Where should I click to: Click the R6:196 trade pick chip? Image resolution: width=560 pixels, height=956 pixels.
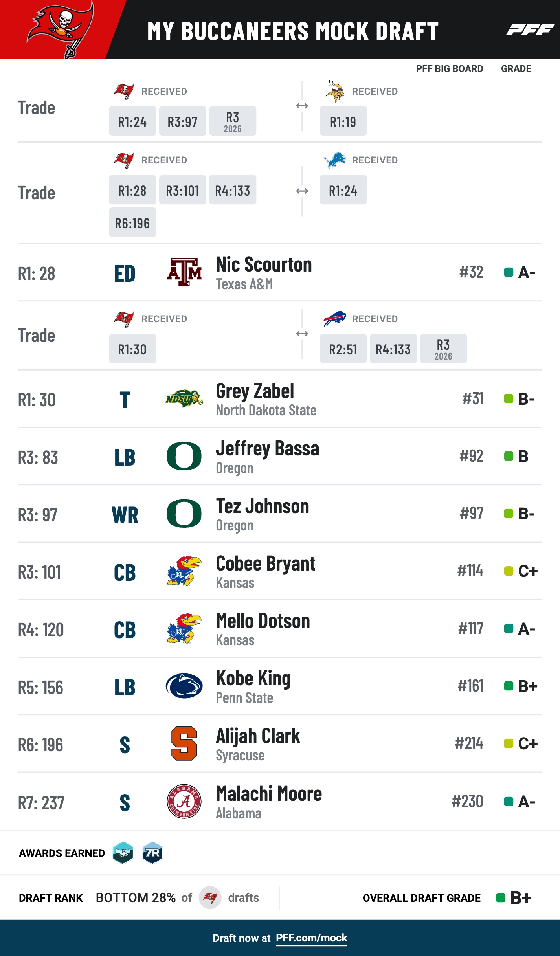(132, 223)
